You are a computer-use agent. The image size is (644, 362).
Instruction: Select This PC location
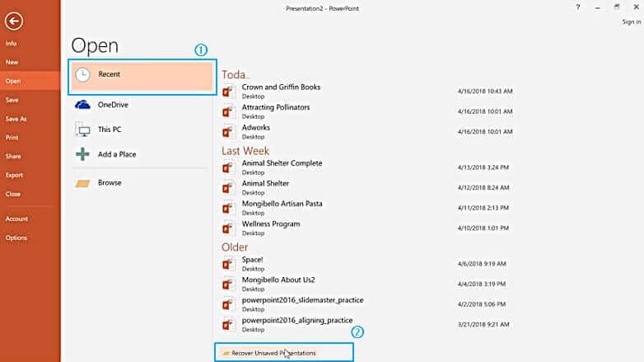(110, 129)
